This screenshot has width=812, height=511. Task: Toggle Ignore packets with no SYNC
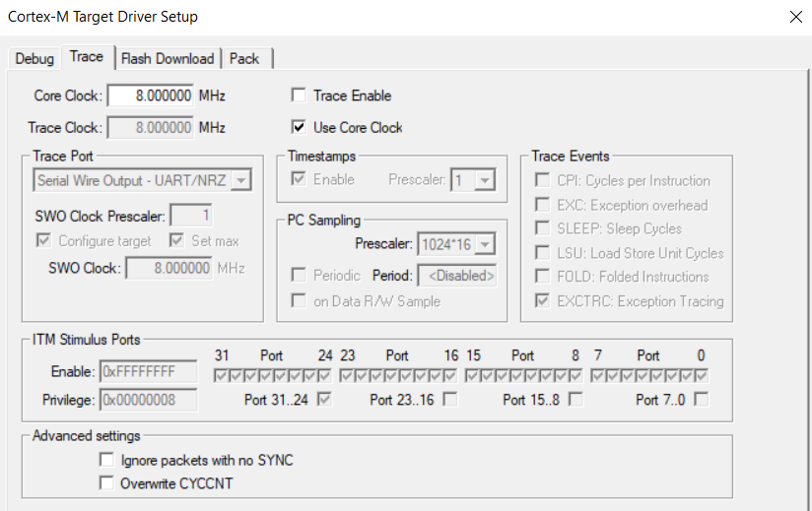point(106,460)
